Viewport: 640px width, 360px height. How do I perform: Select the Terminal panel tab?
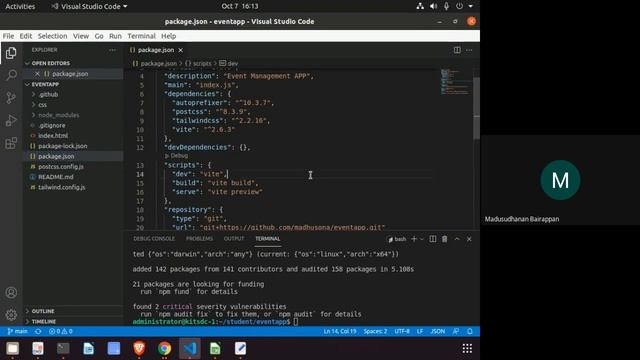268,239
